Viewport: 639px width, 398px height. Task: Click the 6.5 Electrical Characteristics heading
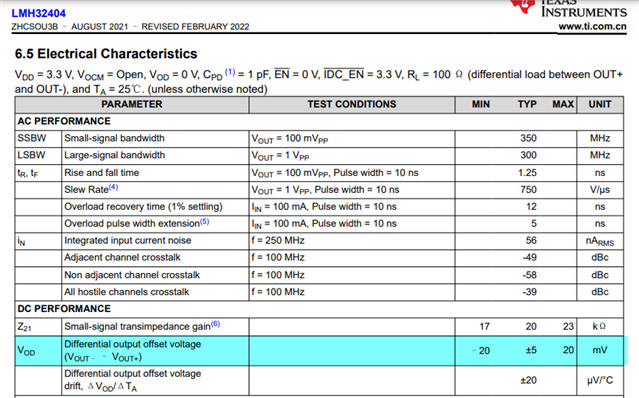[x=106, y=54]
